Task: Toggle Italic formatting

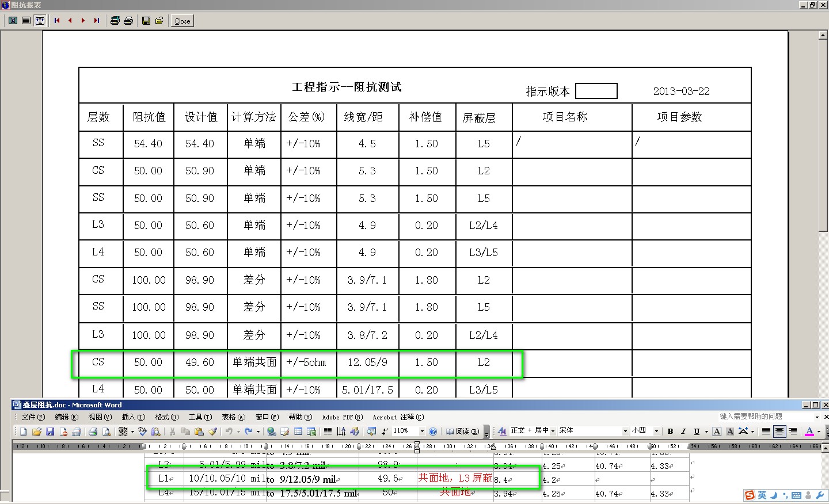Action: (x=683, y=431)
